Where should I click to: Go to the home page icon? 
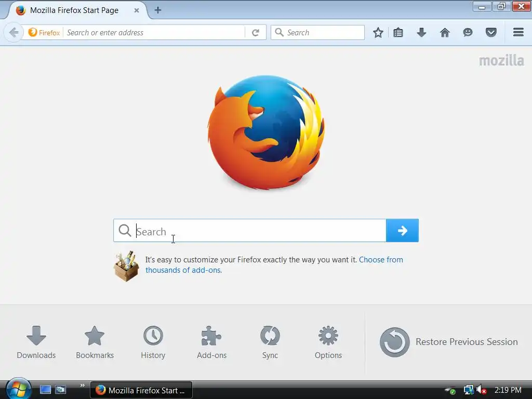[x=445, y=33]
